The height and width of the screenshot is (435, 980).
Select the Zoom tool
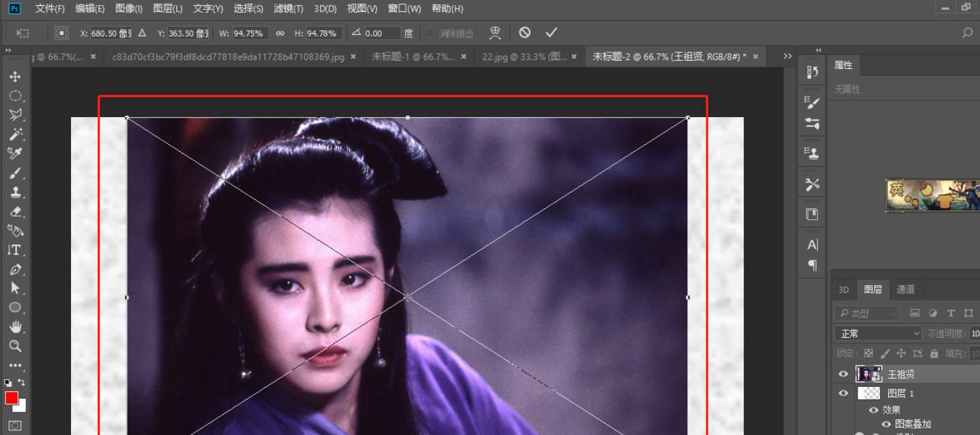[x=15, y=346]
